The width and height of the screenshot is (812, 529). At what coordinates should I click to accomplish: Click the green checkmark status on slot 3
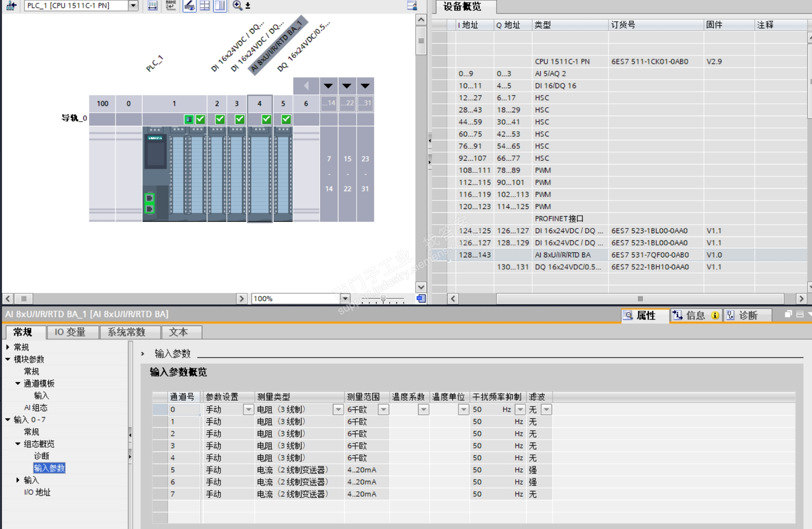click(240, 119)
